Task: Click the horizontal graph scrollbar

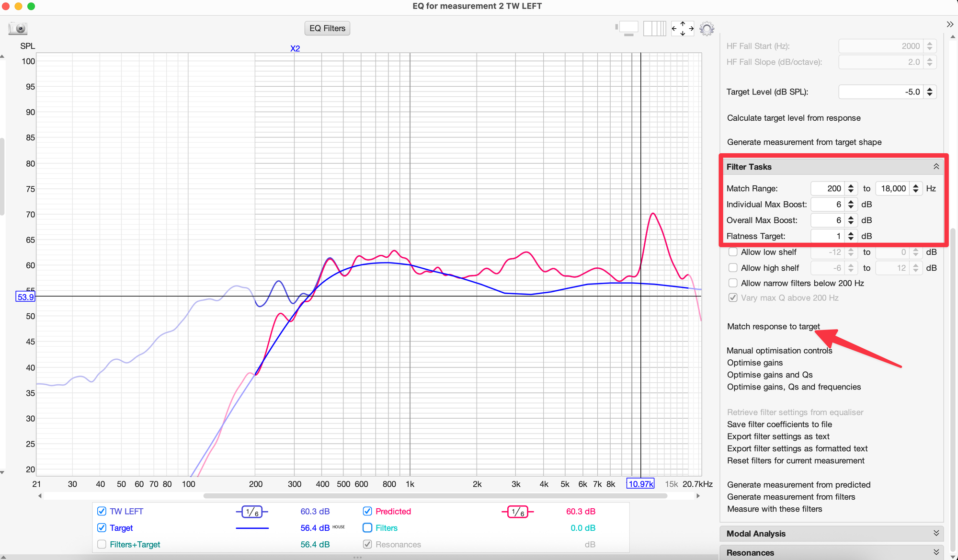Action: (435, 496)
